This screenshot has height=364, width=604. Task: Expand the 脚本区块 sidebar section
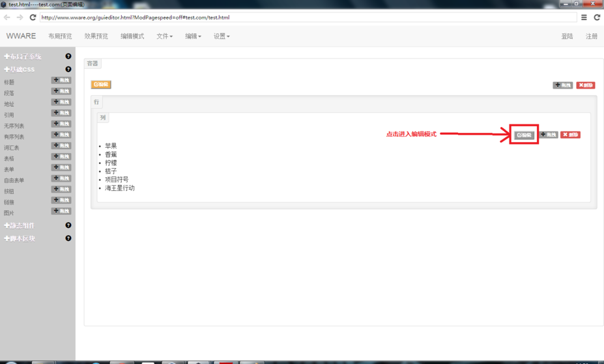[x=20, y=238]
